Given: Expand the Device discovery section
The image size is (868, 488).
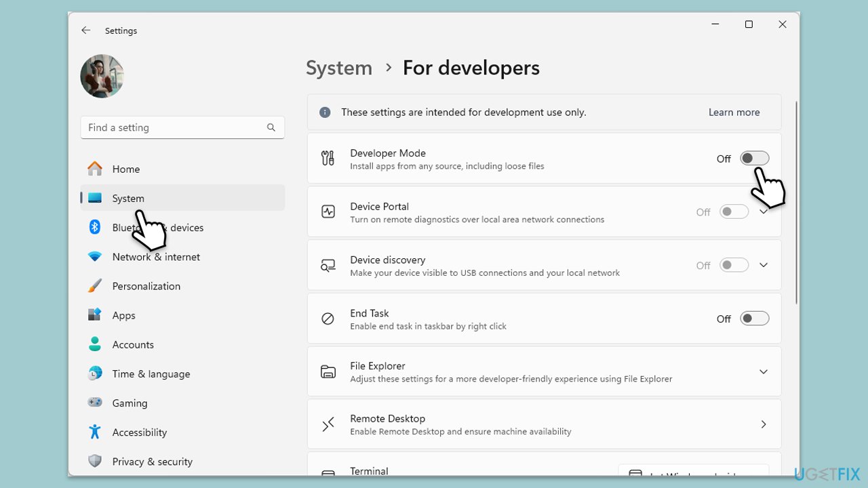Looking at the screenshot, I should [764, 265].
